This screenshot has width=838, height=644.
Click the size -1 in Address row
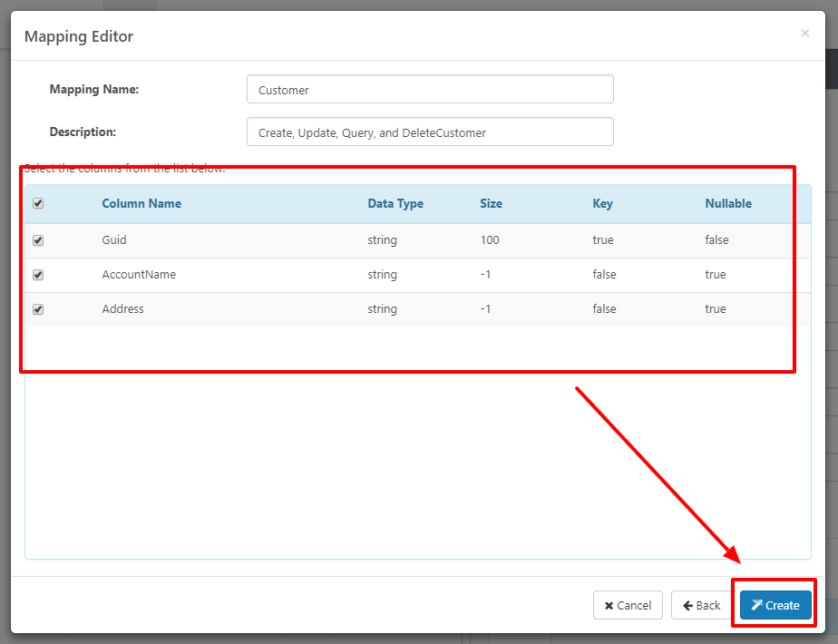(x=484, y=309)
